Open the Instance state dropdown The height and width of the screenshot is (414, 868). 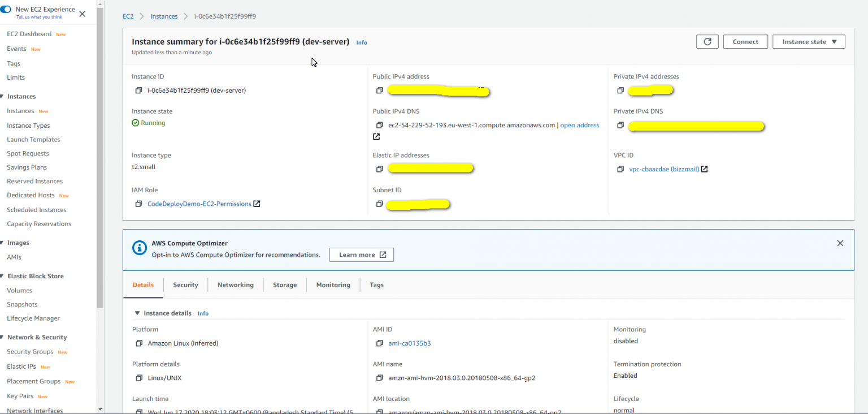pyautogui.click(x=808, y=42)
